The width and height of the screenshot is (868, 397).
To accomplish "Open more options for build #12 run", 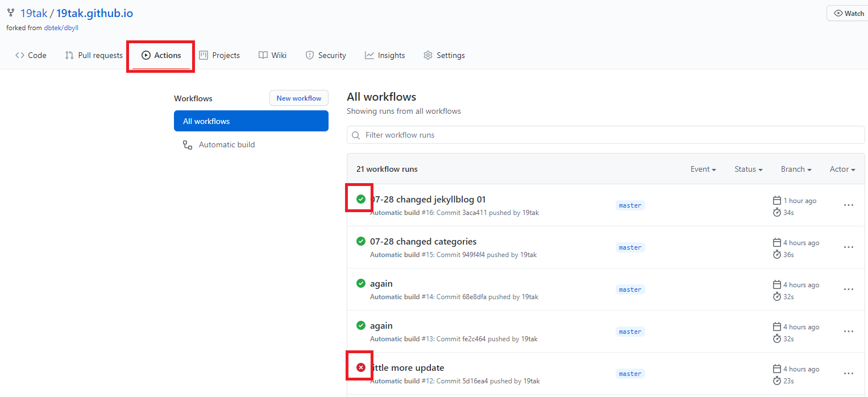I will (849, 374).
